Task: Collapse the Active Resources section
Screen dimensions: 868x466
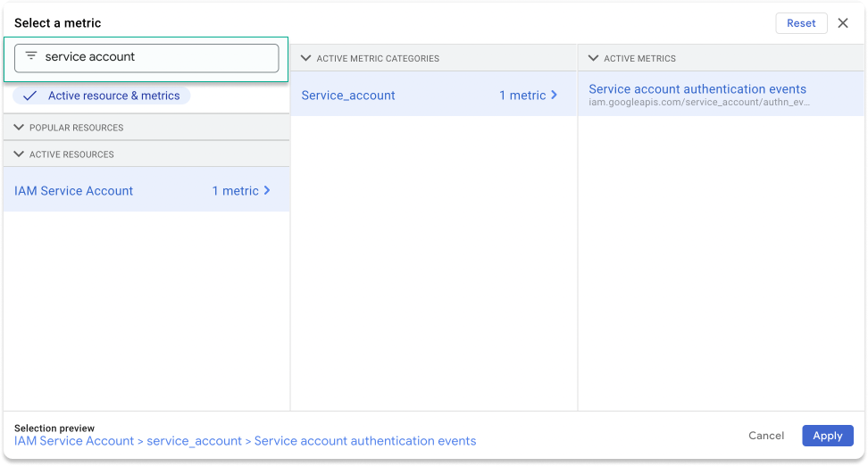Action: [x=20, y=154]
